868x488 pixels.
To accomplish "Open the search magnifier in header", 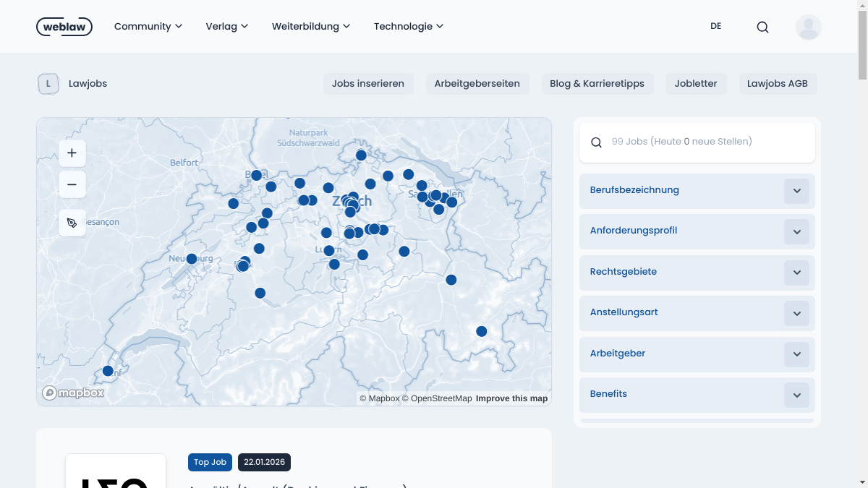I will pos(762,27).
